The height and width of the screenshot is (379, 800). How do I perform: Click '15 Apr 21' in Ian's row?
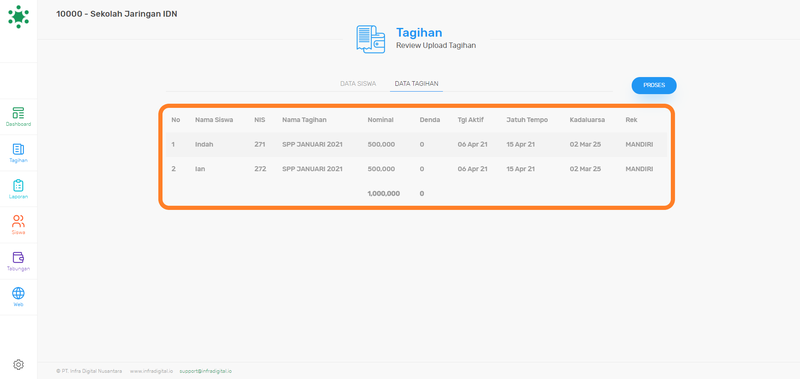pos(520,169)
